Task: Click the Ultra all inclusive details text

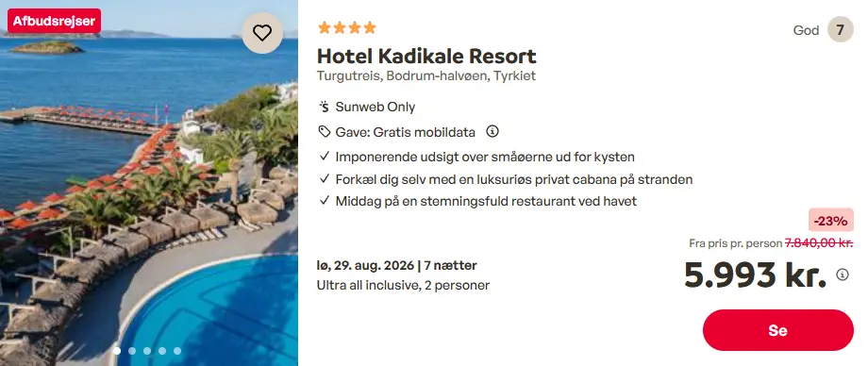Action: 403,286
